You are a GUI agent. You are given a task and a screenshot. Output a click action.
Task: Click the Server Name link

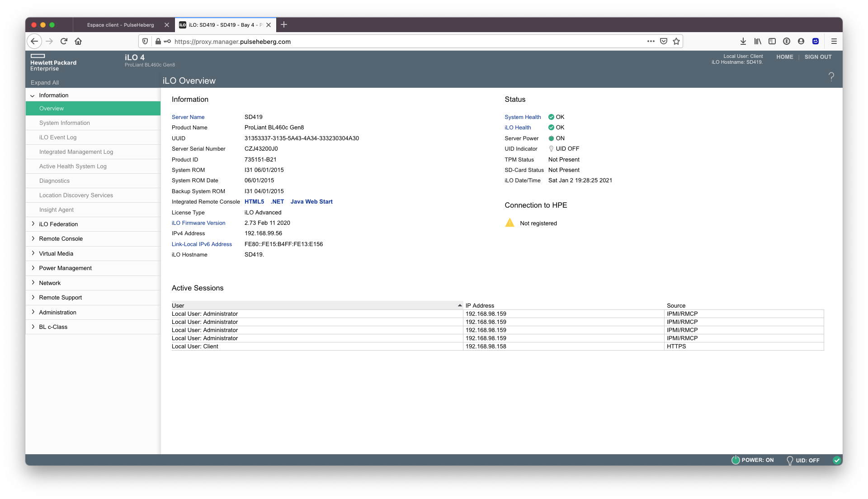(188, 117)
